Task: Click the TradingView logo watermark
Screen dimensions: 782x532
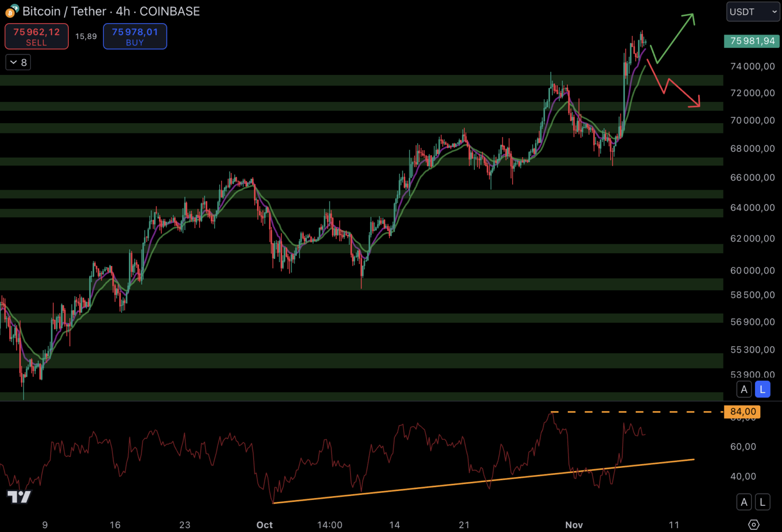Action: (x=19, y=497)
